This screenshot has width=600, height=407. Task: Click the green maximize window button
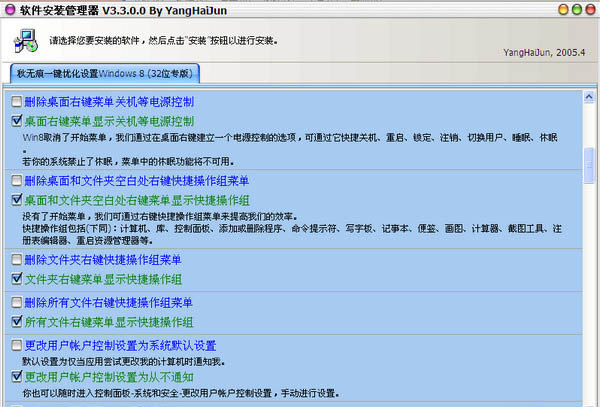pyautogui.click(x=577, y=10)
